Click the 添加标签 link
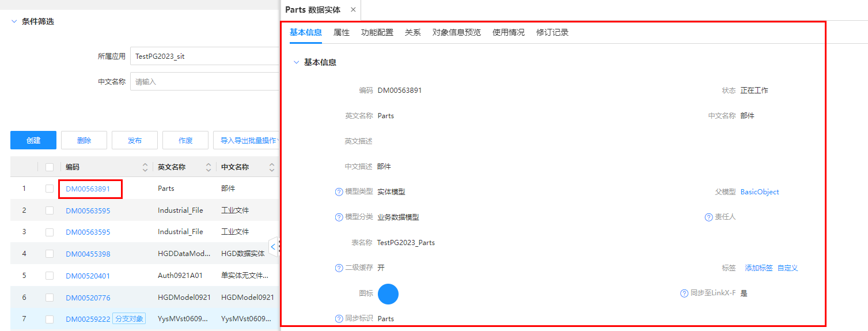The width and height of the screenshot is (868, 331). point(759,268)
